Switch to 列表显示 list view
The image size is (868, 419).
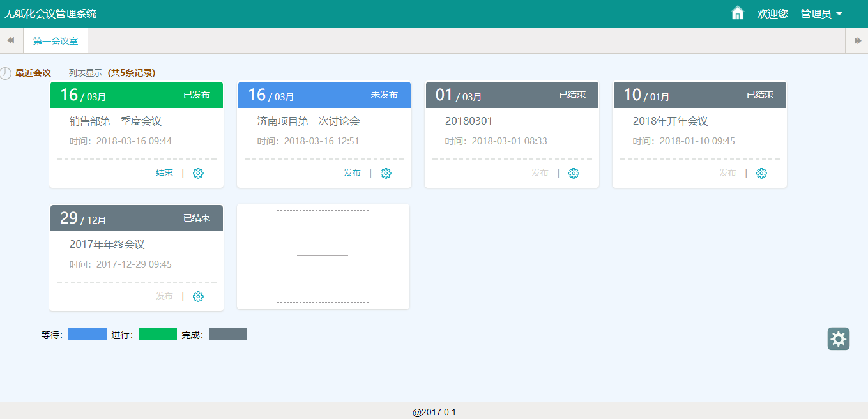86,73
